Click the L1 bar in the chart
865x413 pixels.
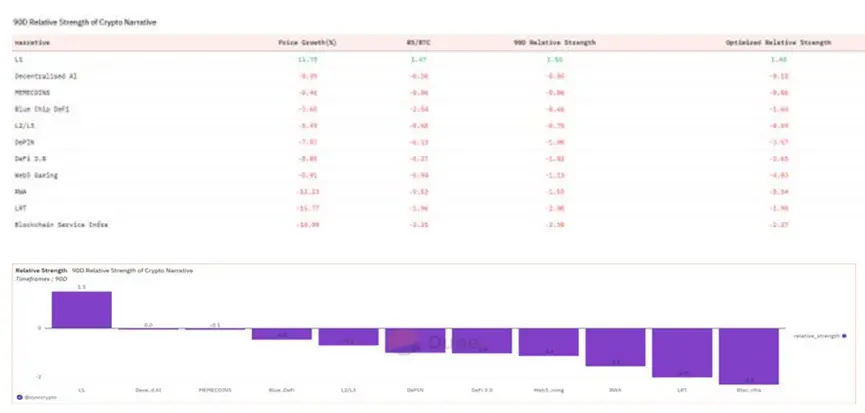tap(81, 310)
